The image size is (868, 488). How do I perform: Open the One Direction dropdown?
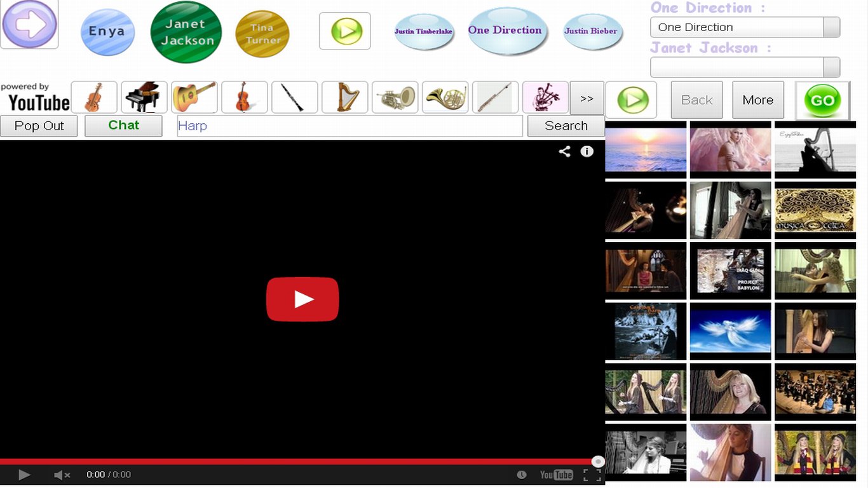(745, 27)
